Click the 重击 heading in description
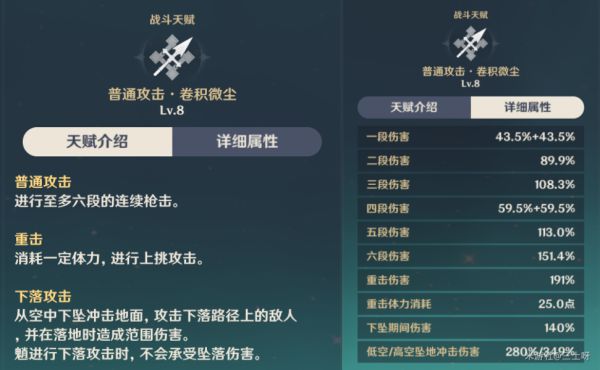 [x=29, y=240]
